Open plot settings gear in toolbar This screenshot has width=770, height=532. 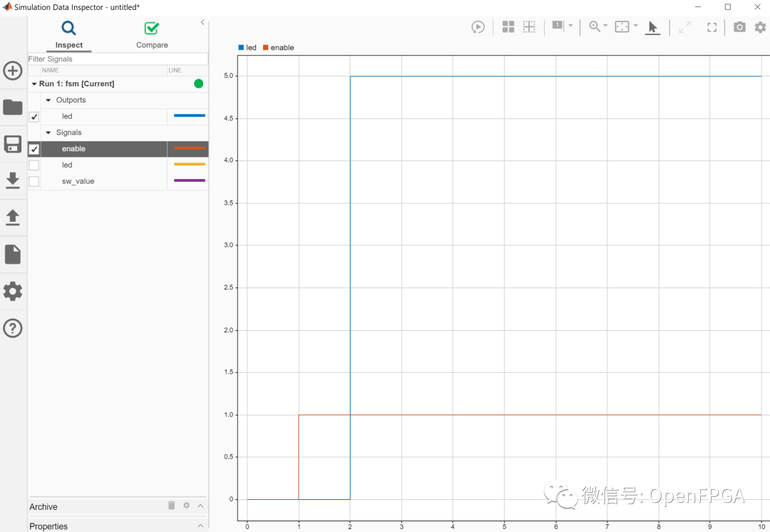[761, 27]
